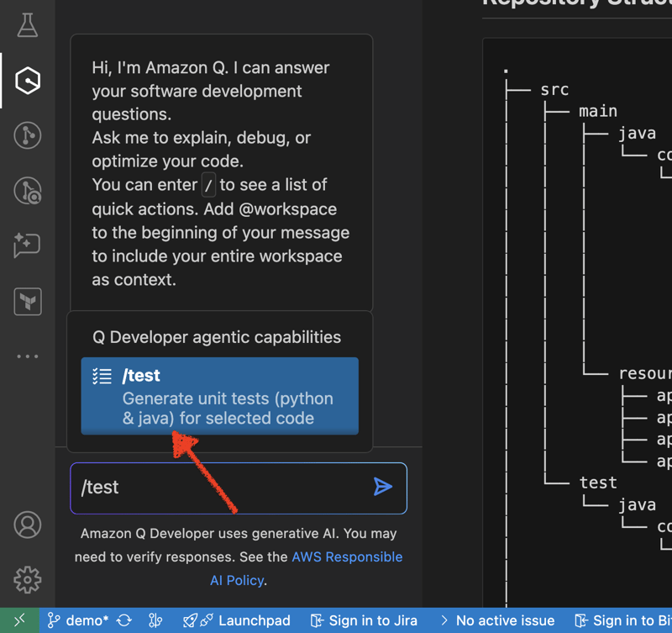Open the Testing flask icon view
Image resolution: width=672 pixels, height=633 pixels.
pyautogui.click(x=28, y=25)
